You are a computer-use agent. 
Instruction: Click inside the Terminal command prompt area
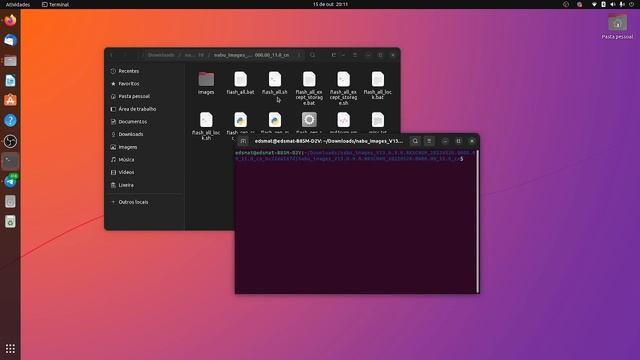[356, 221]
